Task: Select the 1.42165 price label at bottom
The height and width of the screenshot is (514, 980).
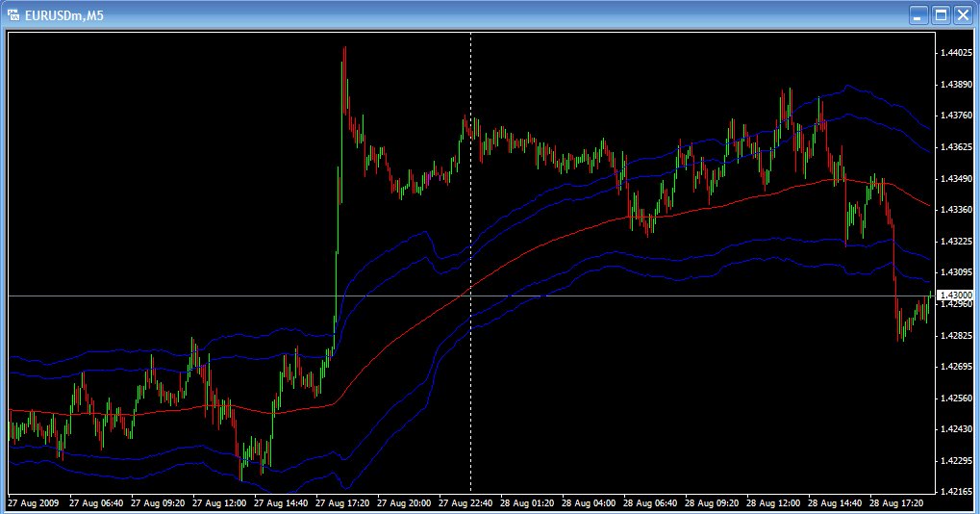Action: (x=956, y=492)
